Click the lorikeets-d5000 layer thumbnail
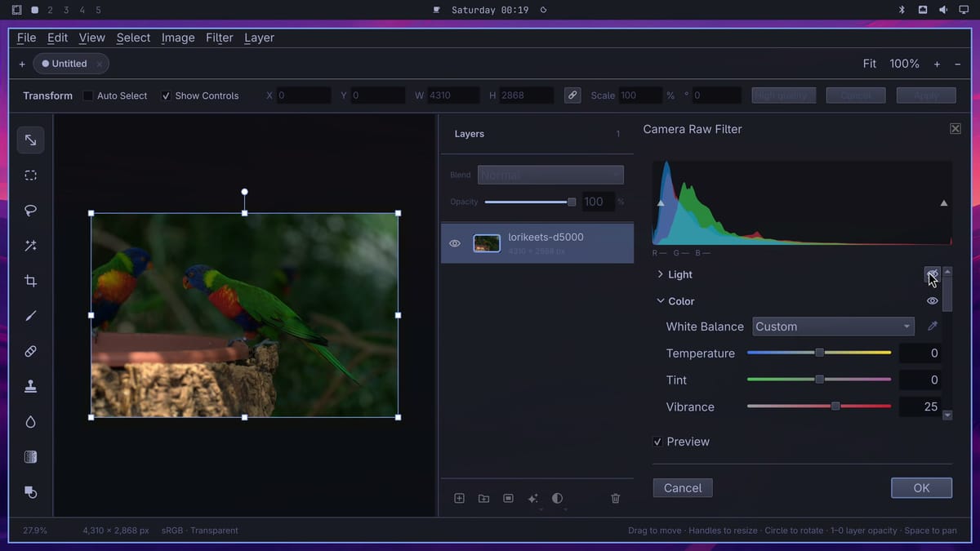 tap(487, 243)
